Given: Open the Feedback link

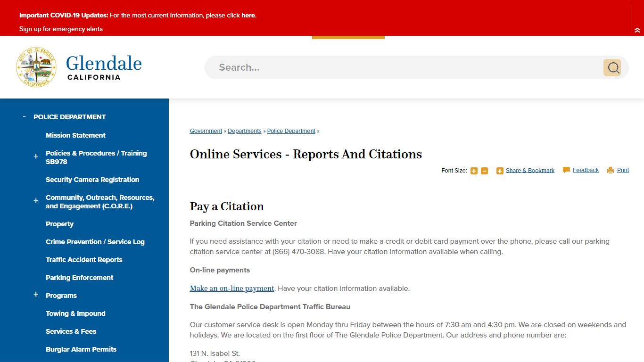Looking at the screenshot, I should click(x=586, y=170).
